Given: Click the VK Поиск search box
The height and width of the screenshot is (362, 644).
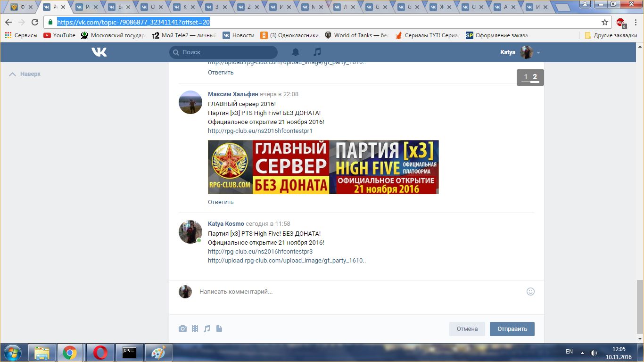Looking at the screenshot, I should click(223, 52).
